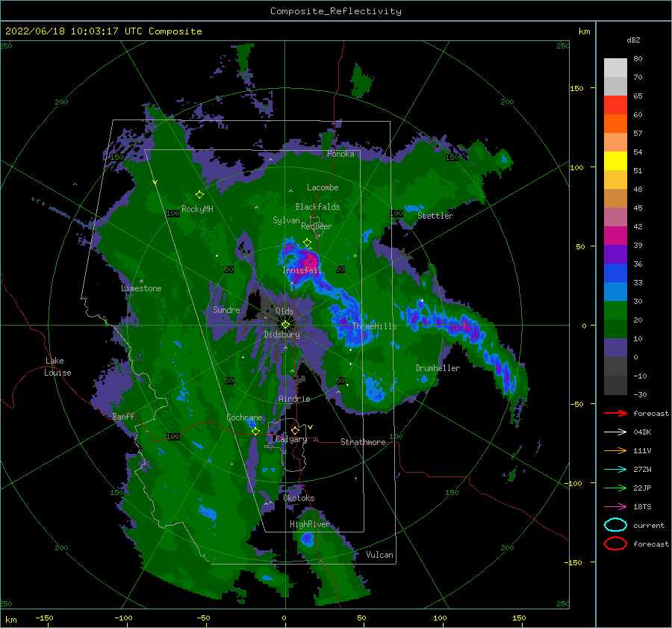The image size is (672, 628).
Task: Click the Vulcan city label
Action: pyautogui.click(x=379, y=555)
